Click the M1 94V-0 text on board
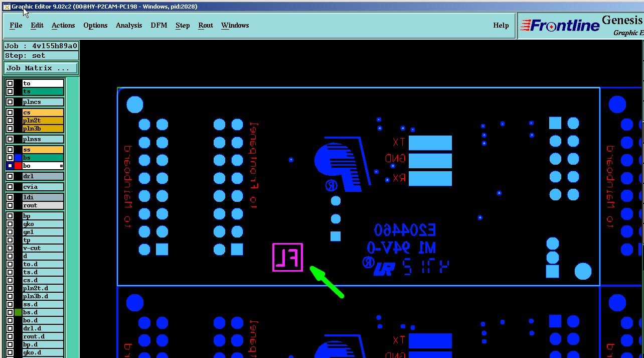 pyautogui.click(x=402, y=248)
